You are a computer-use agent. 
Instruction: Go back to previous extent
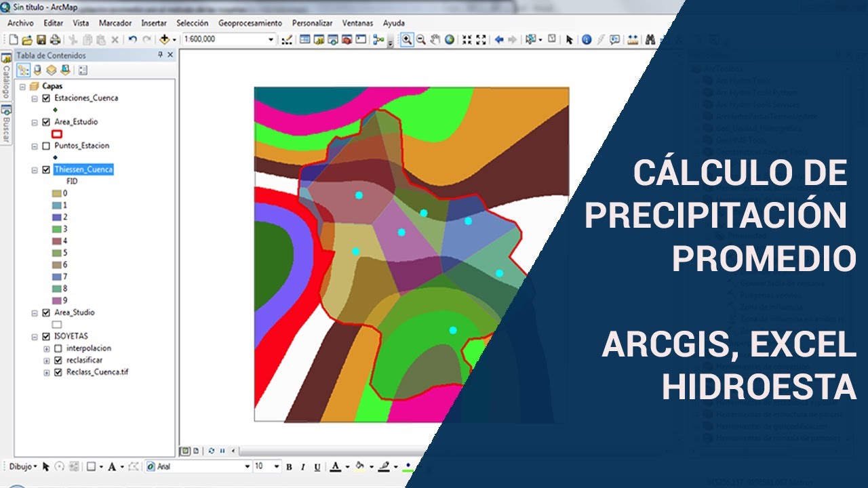point(499,40)
